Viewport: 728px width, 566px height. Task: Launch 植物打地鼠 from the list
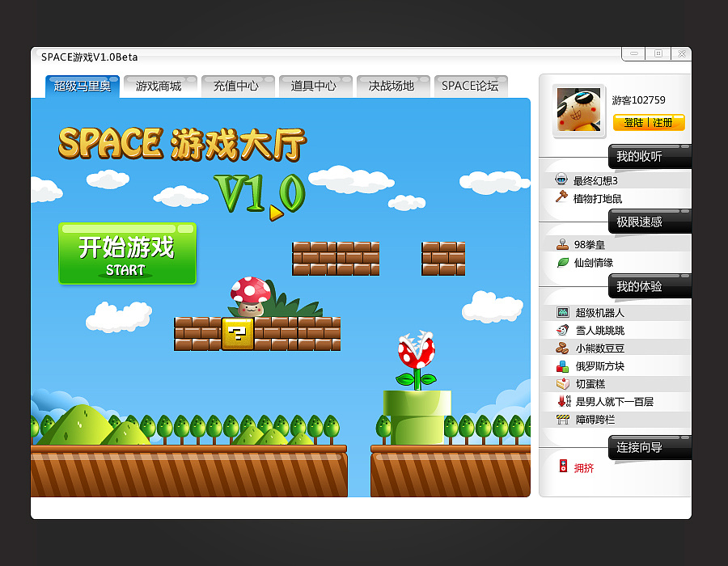[x=598, y=199]
